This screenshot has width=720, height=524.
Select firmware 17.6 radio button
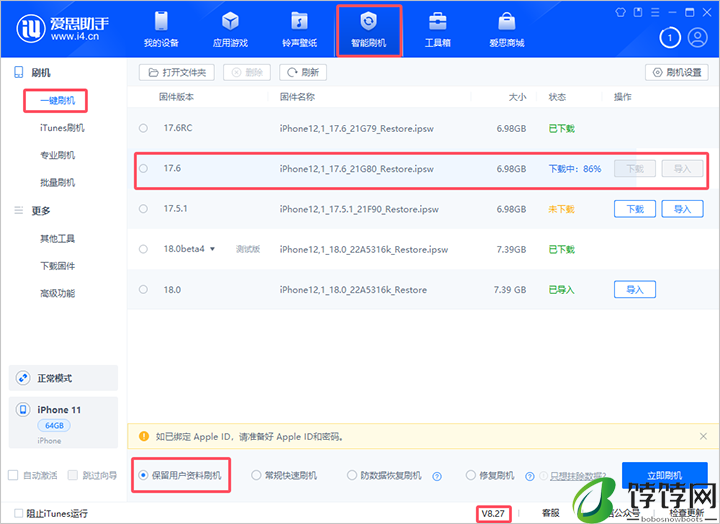(x=143, y=169)
